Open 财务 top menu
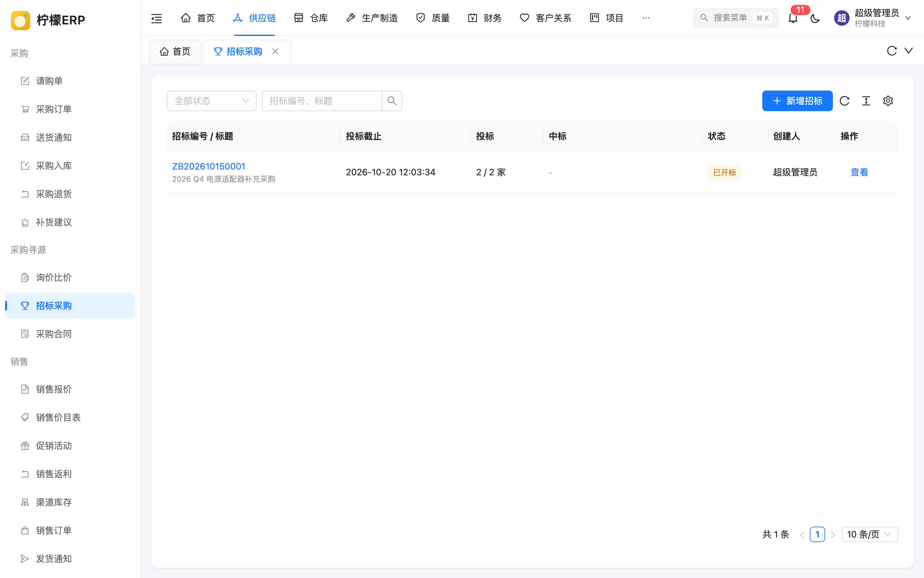Screen dimensions: 924x578 pos(484,18)
